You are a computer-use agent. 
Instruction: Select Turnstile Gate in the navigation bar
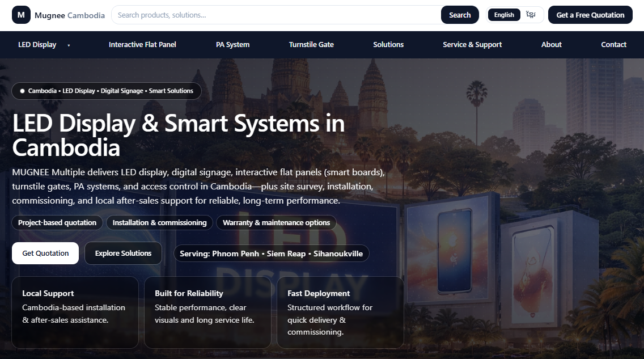pyautogui.click(x=311, y=44)
